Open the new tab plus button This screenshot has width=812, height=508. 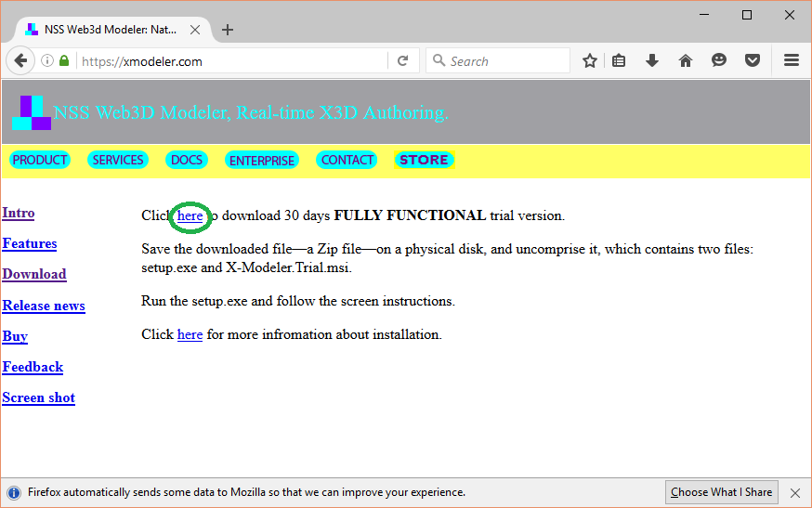coord(228,30)
